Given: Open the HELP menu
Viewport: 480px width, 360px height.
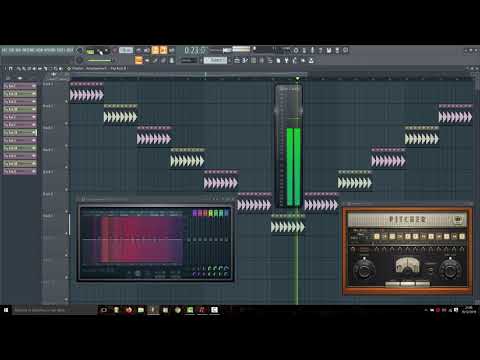Looking at the screenshot, I should 69,51.
